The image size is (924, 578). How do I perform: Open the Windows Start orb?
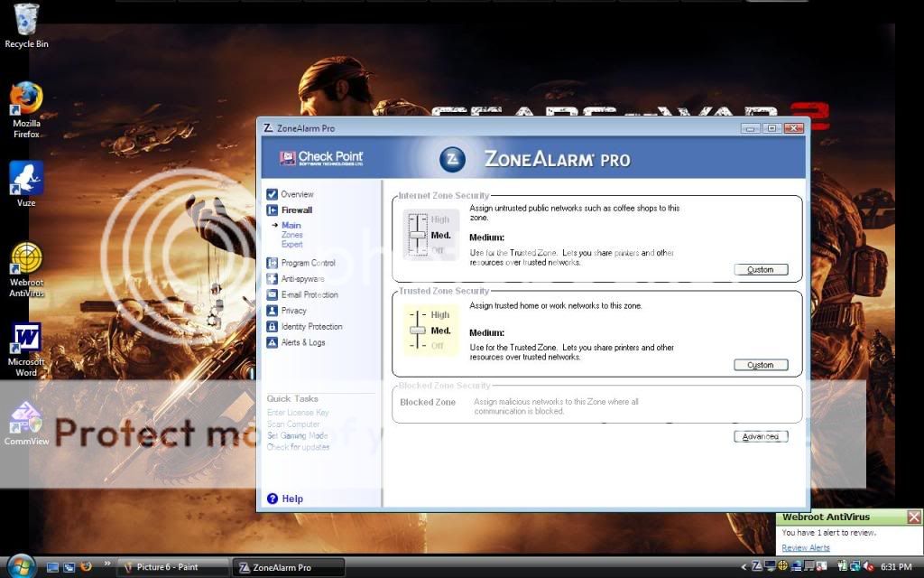(22, 567)
